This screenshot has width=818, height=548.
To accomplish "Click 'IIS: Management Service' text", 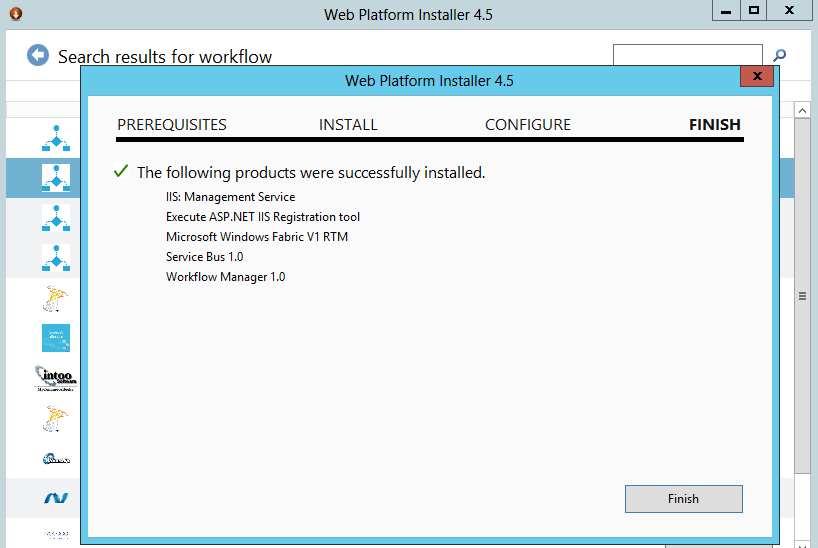I will (231, 197).
